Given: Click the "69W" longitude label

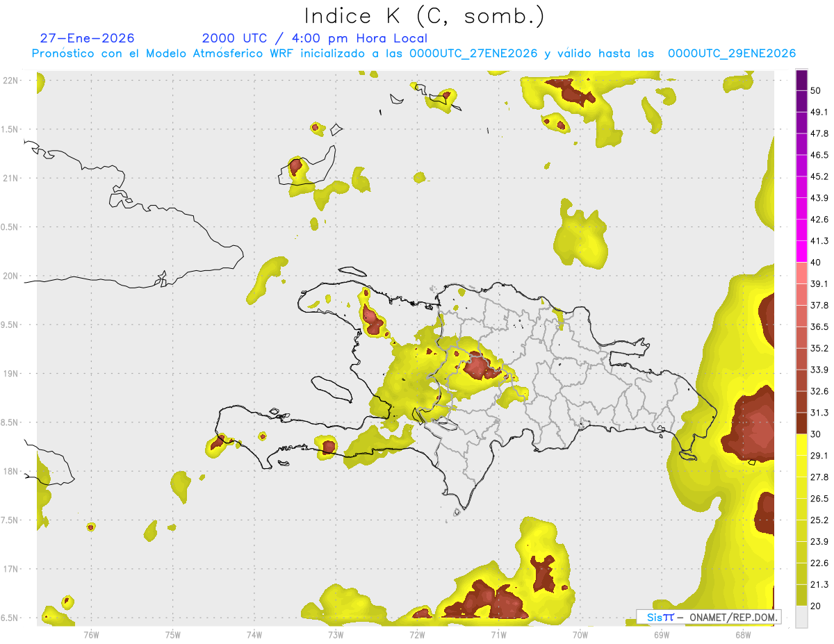Looking at the screenshot, I should pos(662,634).
